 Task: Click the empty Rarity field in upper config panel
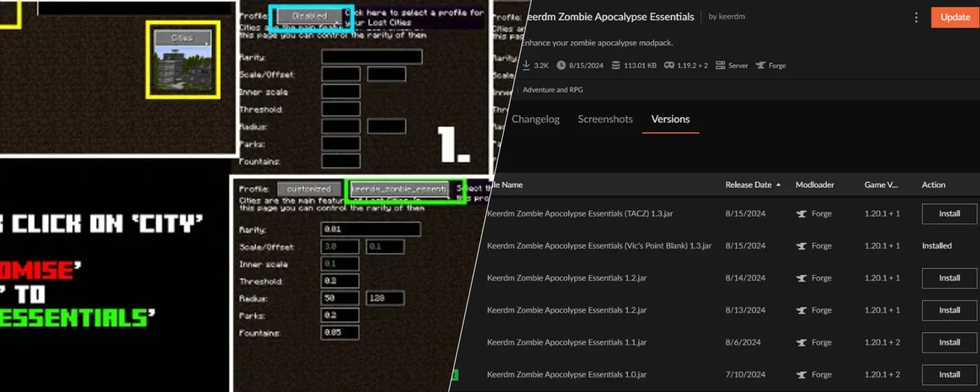click(372, 57)
